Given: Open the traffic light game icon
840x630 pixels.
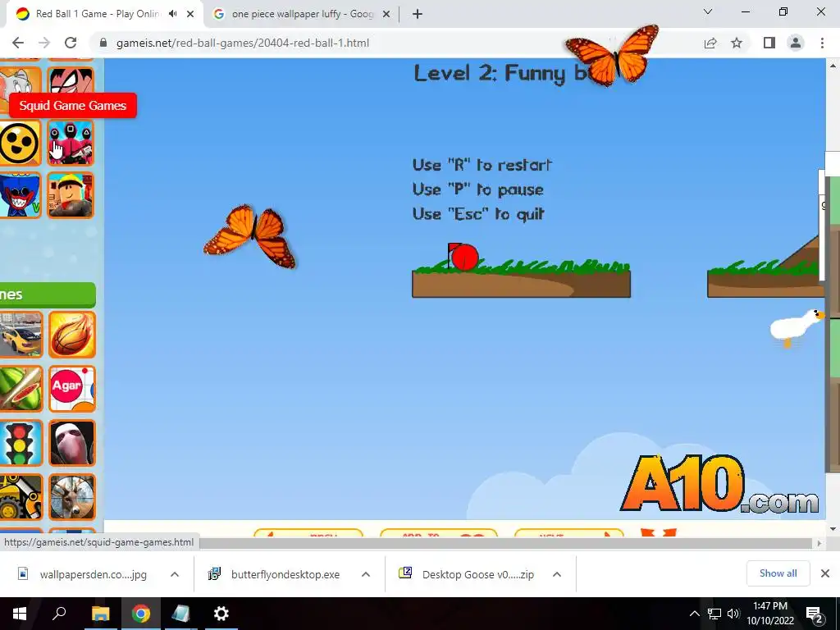Looking at the screenshot, I should click(x=21, y=443).
